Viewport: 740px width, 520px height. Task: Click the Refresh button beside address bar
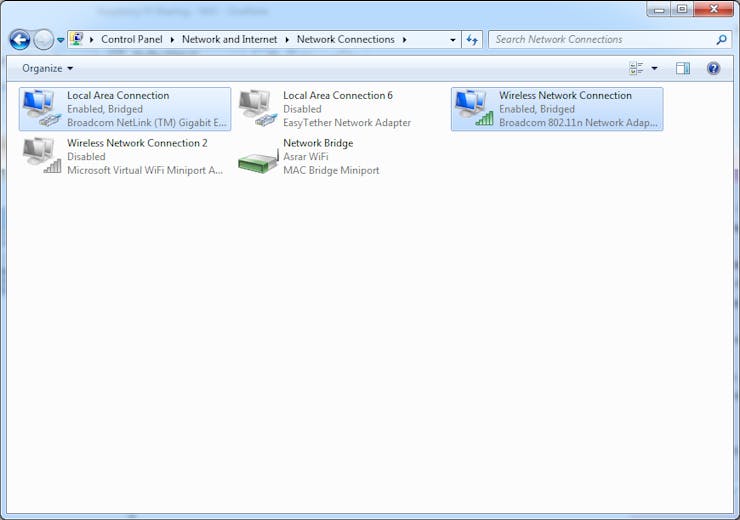pos(472,40)
